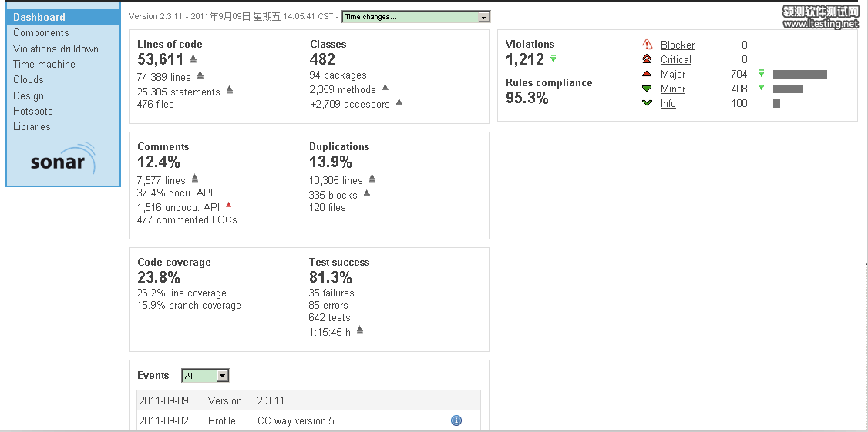Click the Blocker severity icon
This screenshot has width=868, height=432.
click(648, 45)
